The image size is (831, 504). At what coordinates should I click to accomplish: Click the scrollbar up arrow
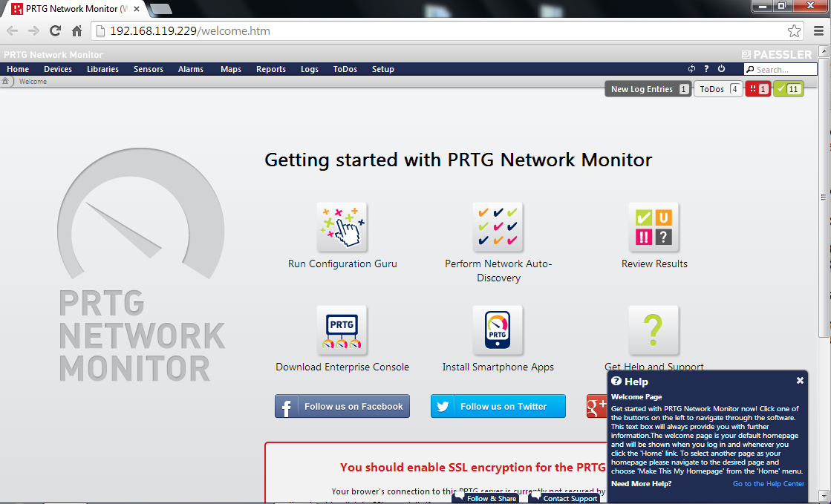pyautogui.click(x=824, y=51)
